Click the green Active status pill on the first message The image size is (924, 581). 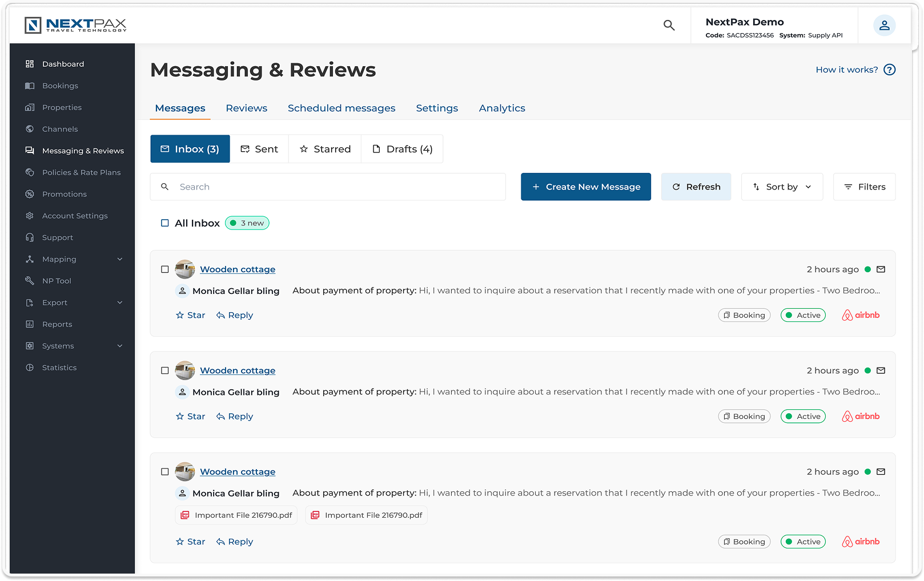point(803,314)
